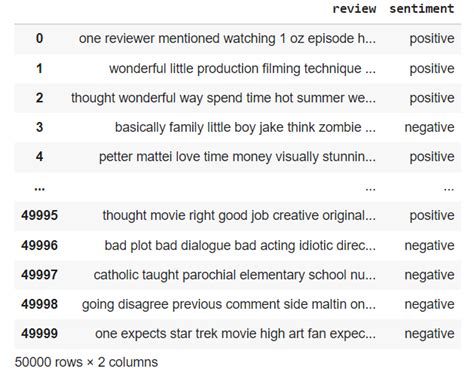This screenshot has height=378, width=474.
Task: Select row index 0
Action: pos(39,38)
